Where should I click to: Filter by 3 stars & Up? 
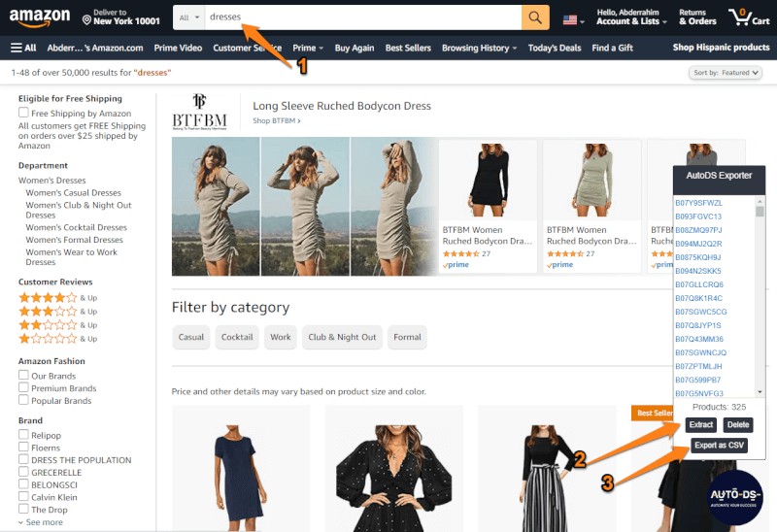pos(58,312)
